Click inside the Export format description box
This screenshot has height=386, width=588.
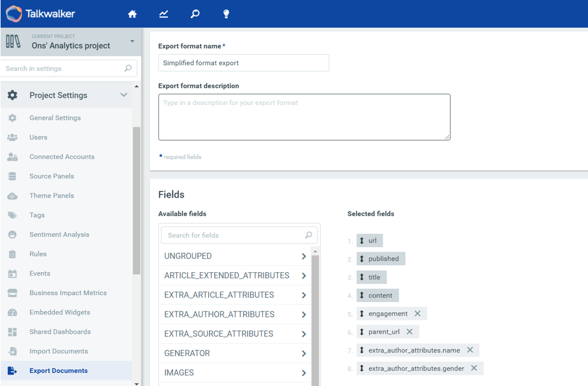pos(304,116)
